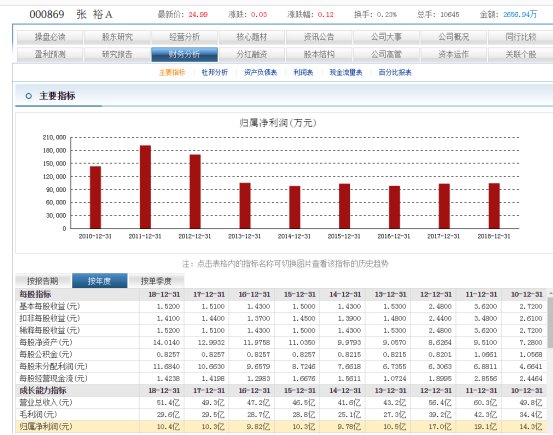Click the 毛利润(元) indicator name
Image resolution: width=553 pixels, height=435 pixels.
tap(38, 414)
